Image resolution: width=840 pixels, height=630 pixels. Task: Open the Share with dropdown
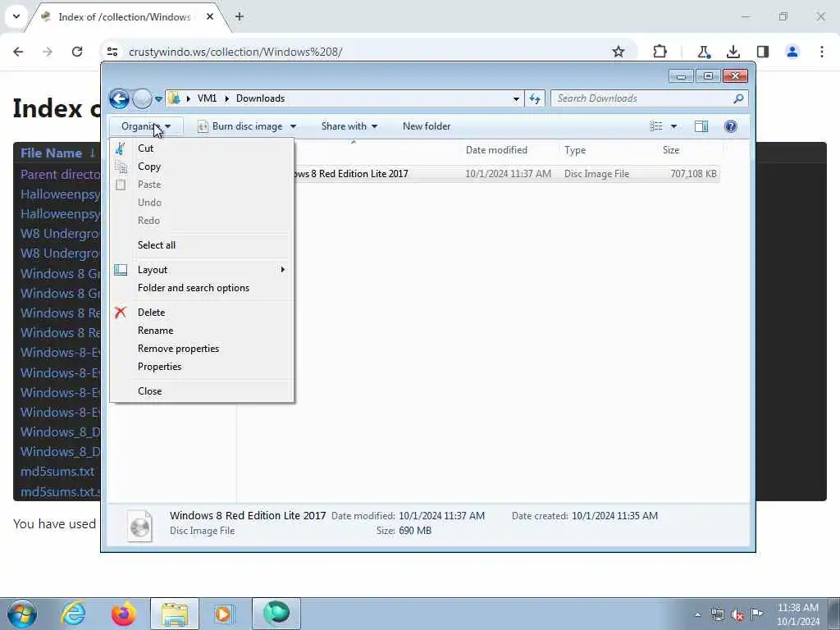[349, 126]
